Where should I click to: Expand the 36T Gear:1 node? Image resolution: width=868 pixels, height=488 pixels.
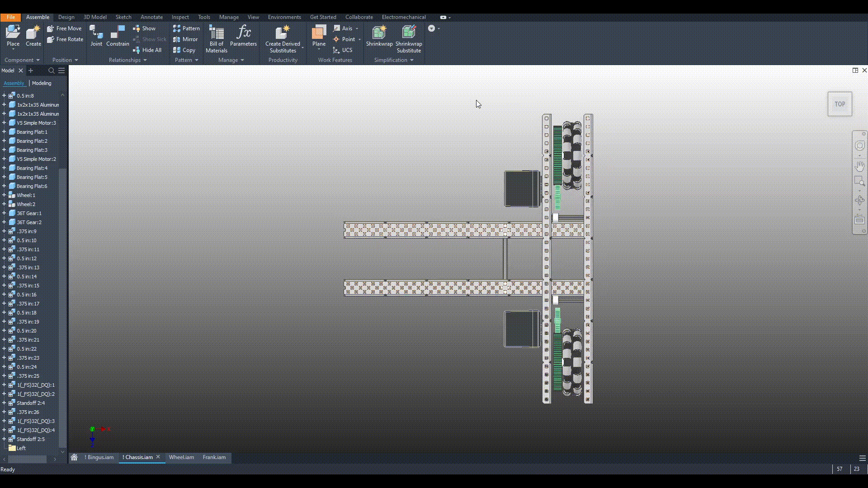pos(4,213)
